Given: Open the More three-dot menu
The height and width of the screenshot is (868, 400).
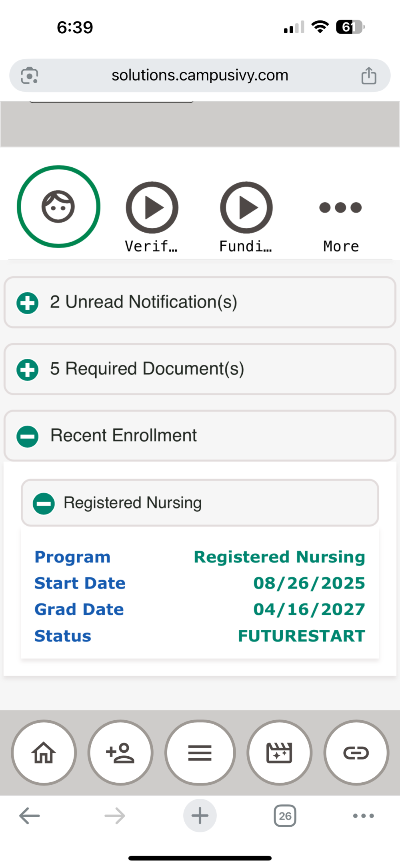Looking at the screenshot, I should (x=340, y=207).
